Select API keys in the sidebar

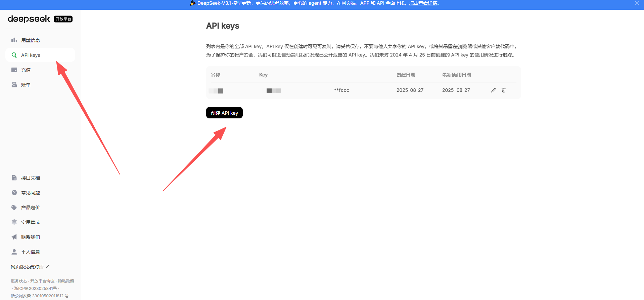40,55
